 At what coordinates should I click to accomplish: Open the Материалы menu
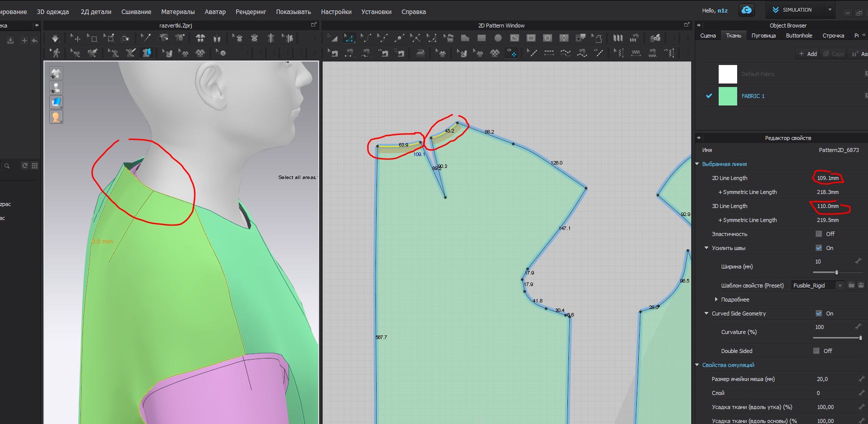(178, 11)
